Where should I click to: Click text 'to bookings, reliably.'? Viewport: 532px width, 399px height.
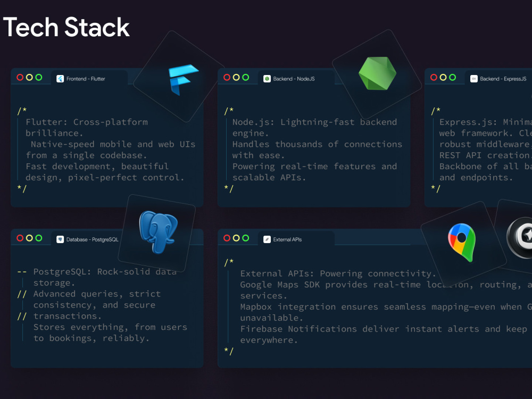[x=92, y=338]
